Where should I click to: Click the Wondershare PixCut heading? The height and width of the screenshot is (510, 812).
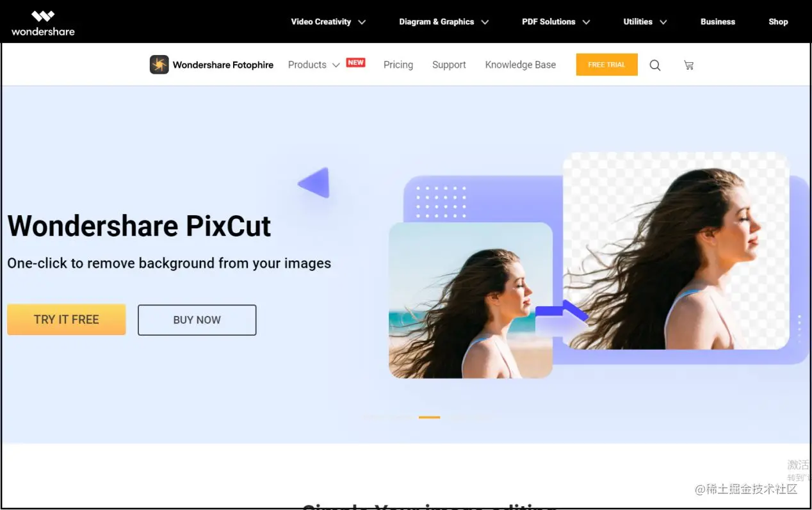tap(139, 226)
